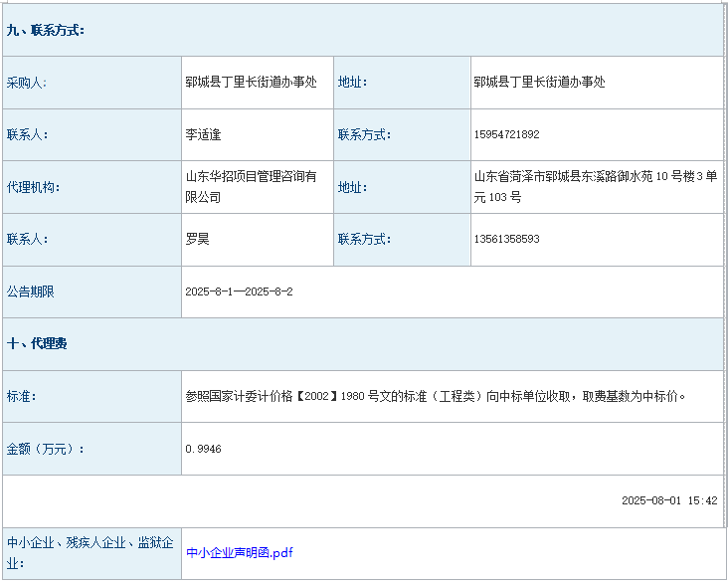Click the 公告期限 label cell

coord(31,291)
